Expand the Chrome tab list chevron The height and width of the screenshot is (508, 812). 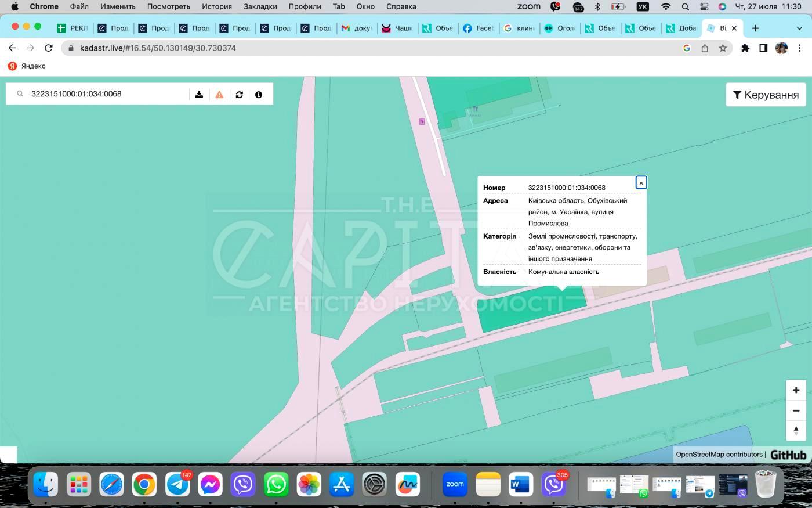pyautogui.click(x=799, y=28)
